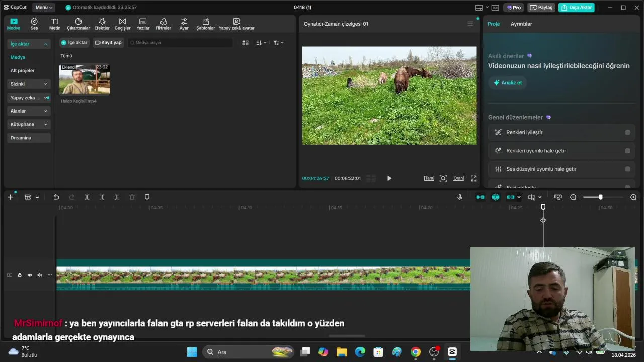Screen dimensions: 644x362
Task: Open the Ayar adjustment panel
Action: (184, 24)
